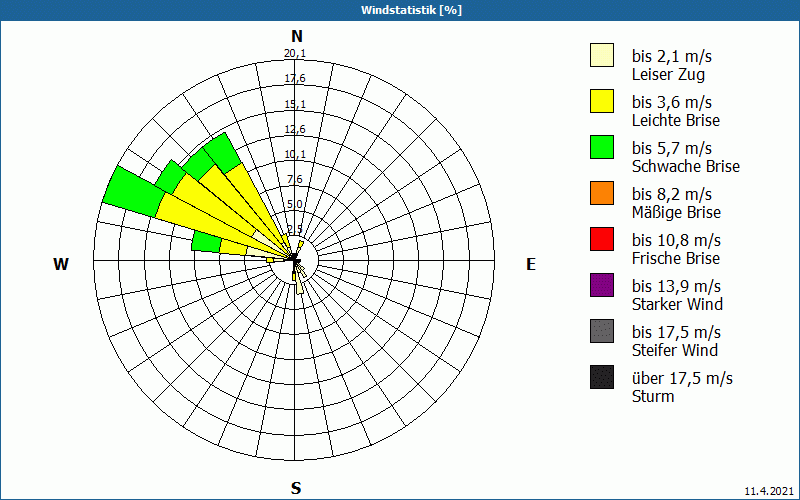Screen dimensions: 800x500
Task: Click the 'Frische Brise' legend label
Action: (x=676, y=258)
